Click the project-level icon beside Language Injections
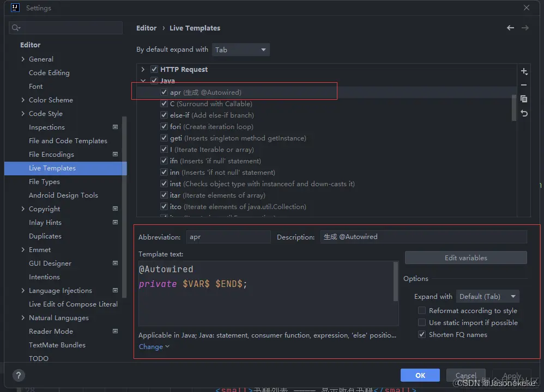544x392 pixels. (x=115, y=290)
